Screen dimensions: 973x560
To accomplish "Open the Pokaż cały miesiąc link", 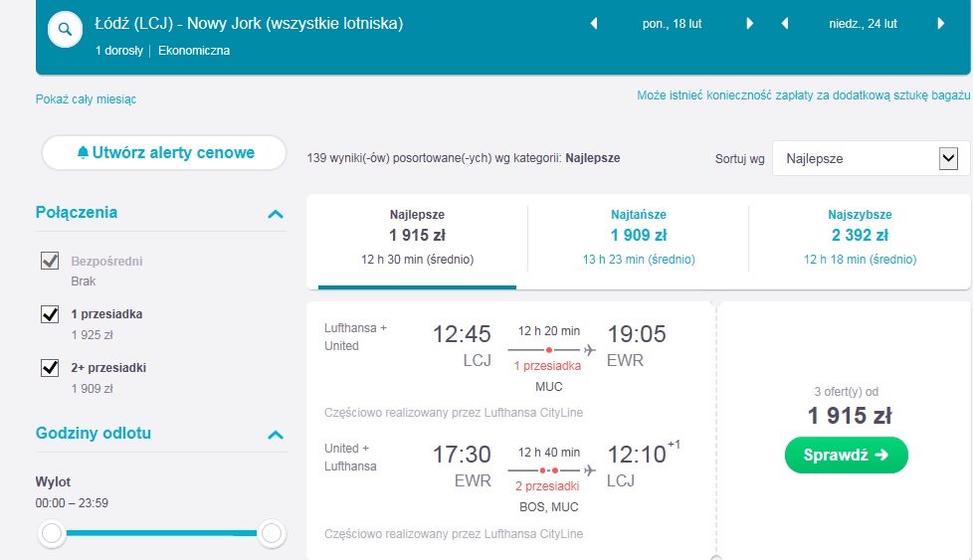I will [x=86, y=99].
